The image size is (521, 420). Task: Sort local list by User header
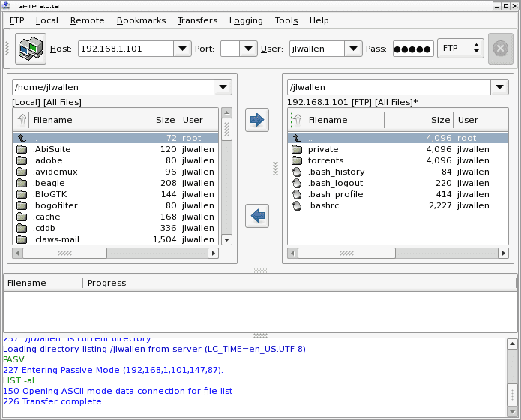pyautogui.click(x=199, y=120)
